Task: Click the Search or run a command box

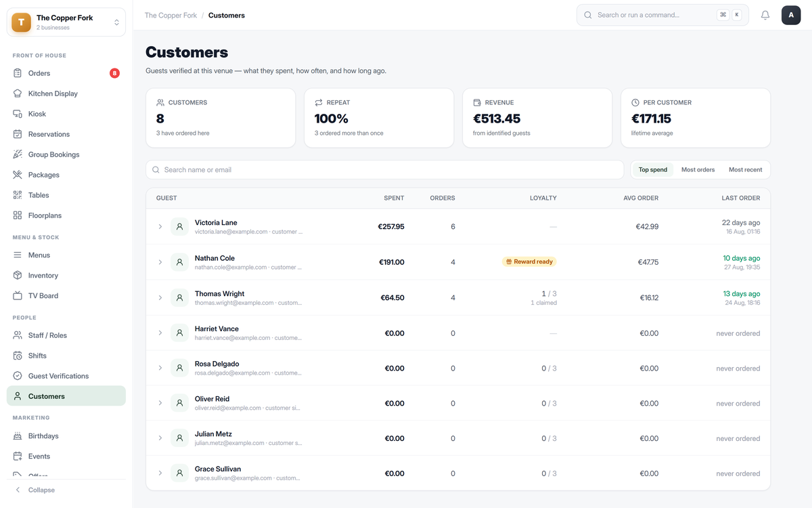Action: pos(662,15)
